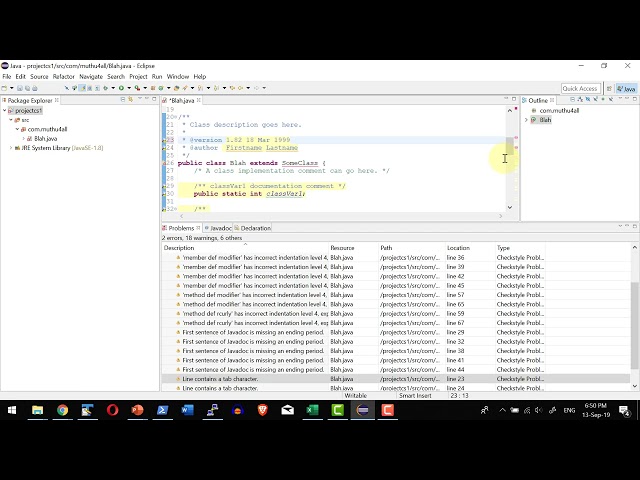The width and height of the screenshot is (640, 480).
Task: Open the Search dropdown arrow in toolbar
Action: tap(193, 88)
